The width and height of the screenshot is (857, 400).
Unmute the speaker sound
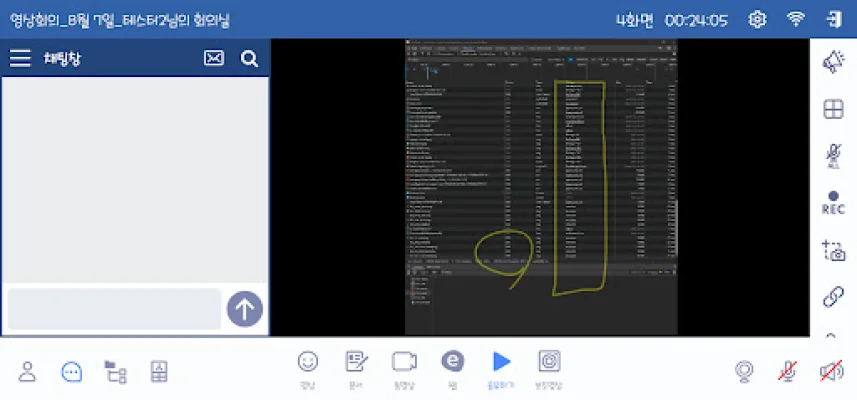point(831,372)
